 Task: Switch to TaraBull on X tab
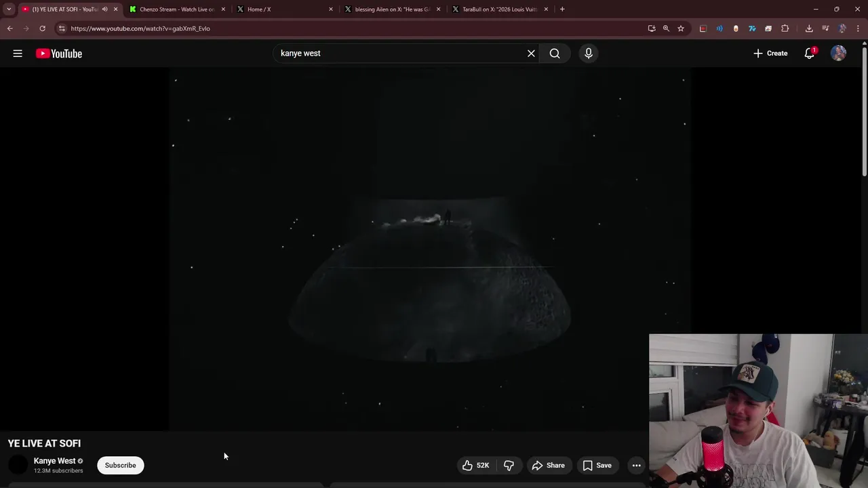pos(500,9)
